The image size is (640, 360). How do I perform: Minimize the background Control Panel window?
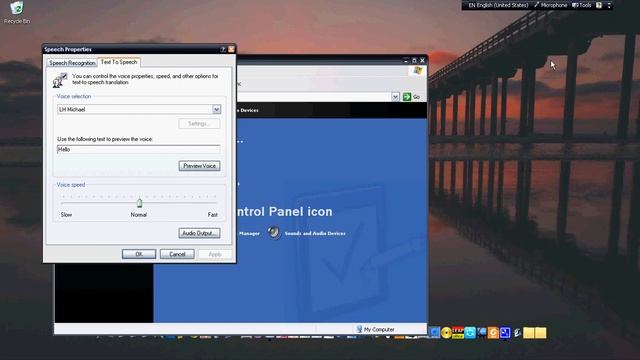[x=406, y=60]
